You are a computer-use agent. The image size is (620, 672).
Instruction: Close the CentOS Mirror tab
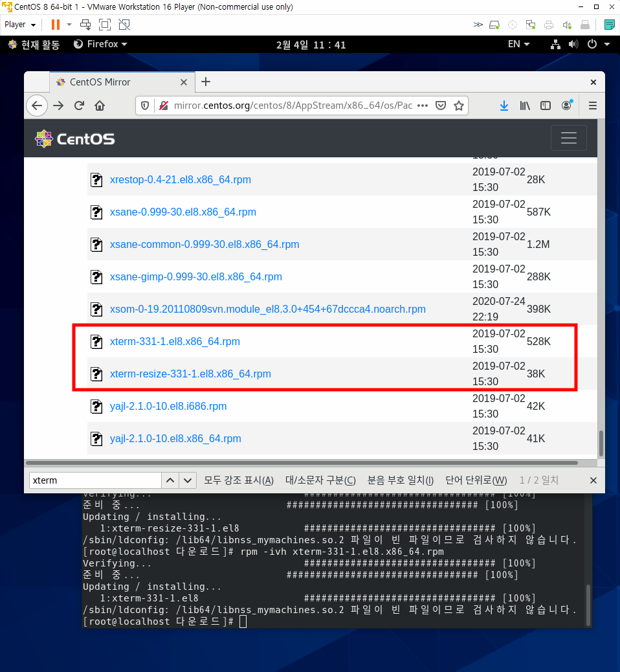[x=184, y=82]
